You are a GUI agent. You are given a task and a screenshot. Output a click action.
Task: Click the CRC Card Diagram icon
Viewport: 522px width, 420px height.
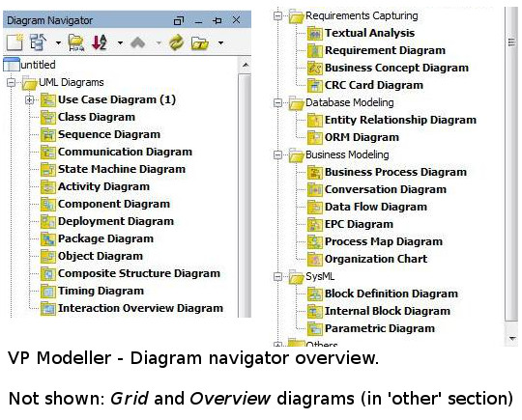pos(315,86)
